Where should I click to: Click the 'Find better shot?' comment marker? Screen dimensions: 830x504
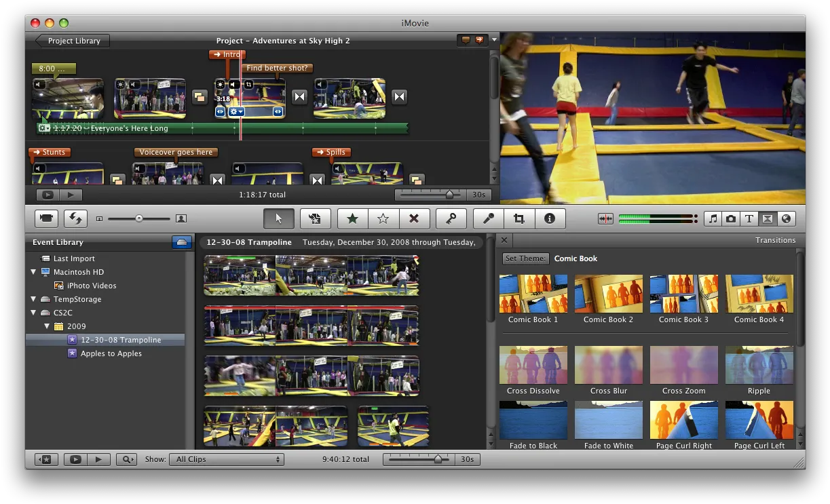click(277, 68)
